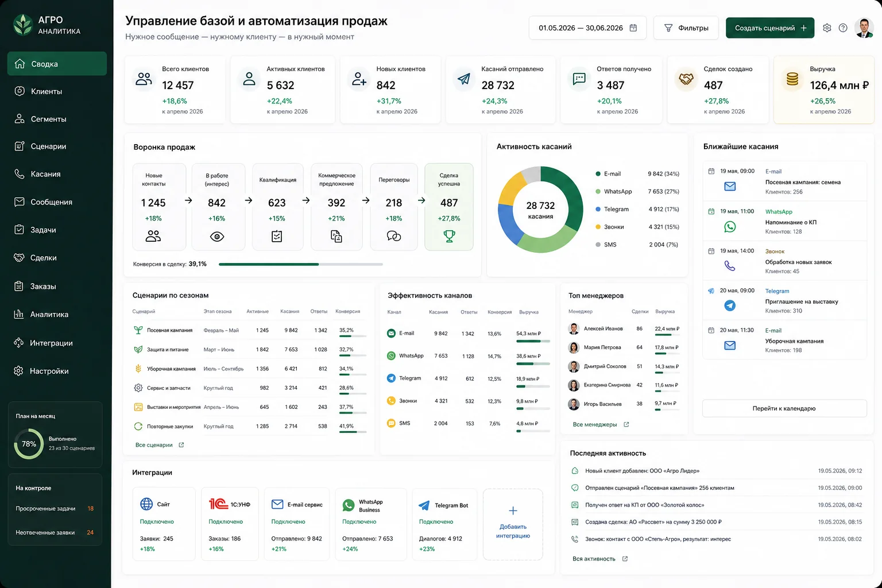Click the Добавить интеграцию tile
Image resolution: width=882 pixels, height=588 pixels.
513,524
